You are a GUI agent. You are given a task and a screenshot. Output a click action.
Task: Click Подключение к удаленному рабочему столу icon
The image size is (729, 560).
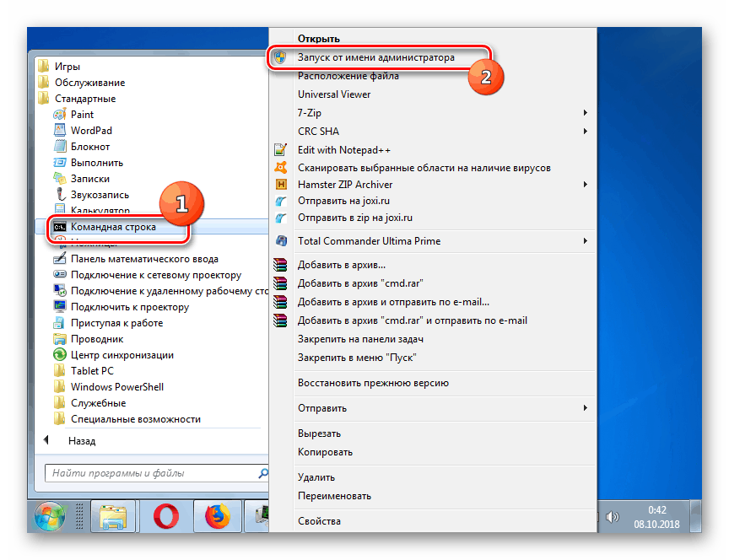click(60, 291)
